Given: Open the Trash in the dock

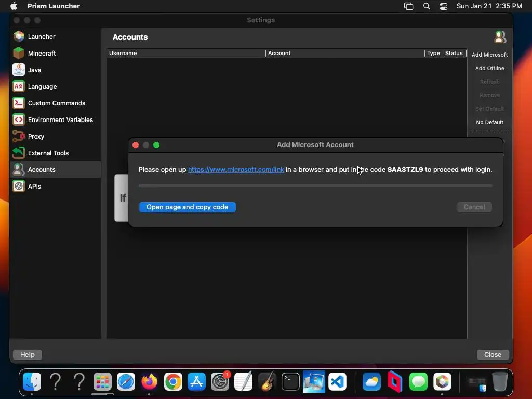Looking at the screenshot, I should [500, 382].
